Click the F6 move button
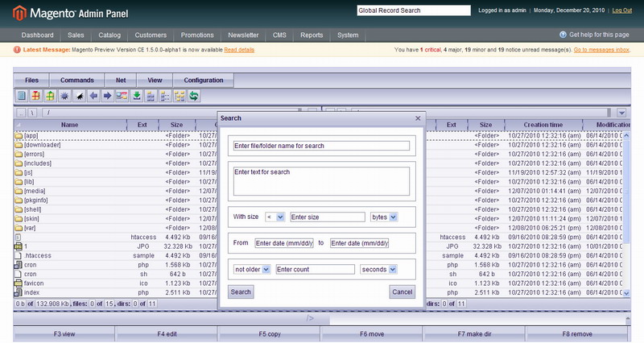Viewport: 644px width, 343px height. pos(372,334)
